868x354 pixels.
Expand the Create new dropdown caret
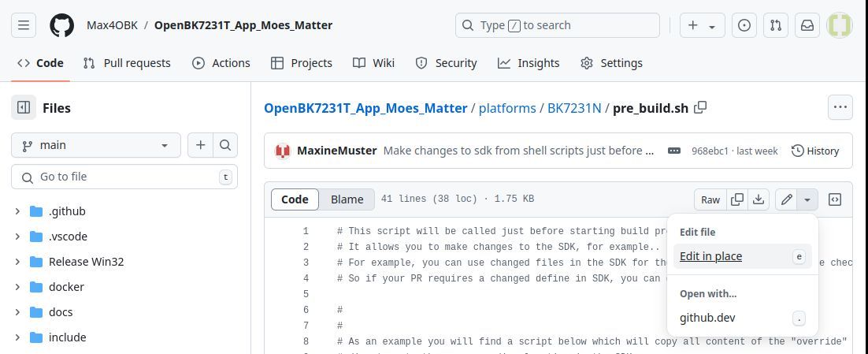713,26
